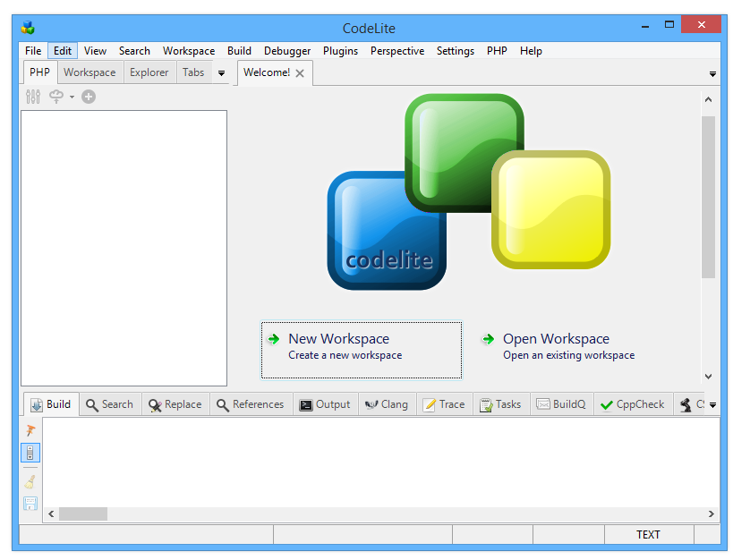Toggle the scroll-lock button in Build pane

[30, 453]
